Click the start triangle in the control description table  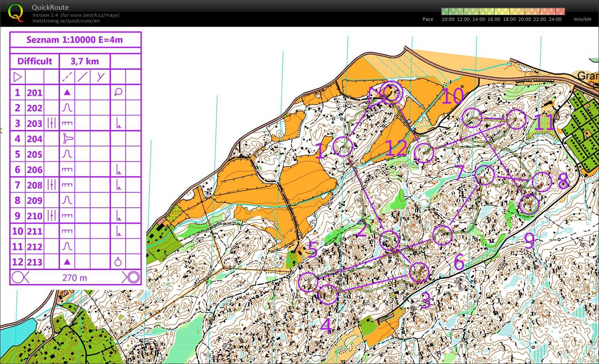point(17,77)
